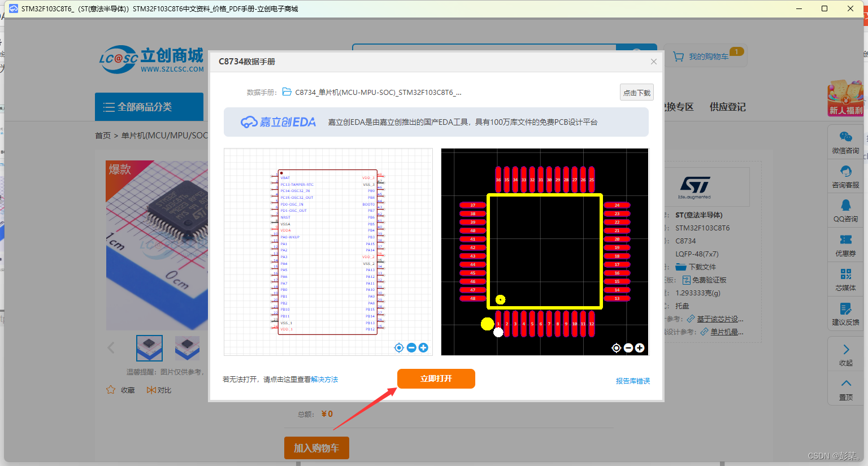Click 下载文件 download file link

pyautogui.click(x=702, y=267)
